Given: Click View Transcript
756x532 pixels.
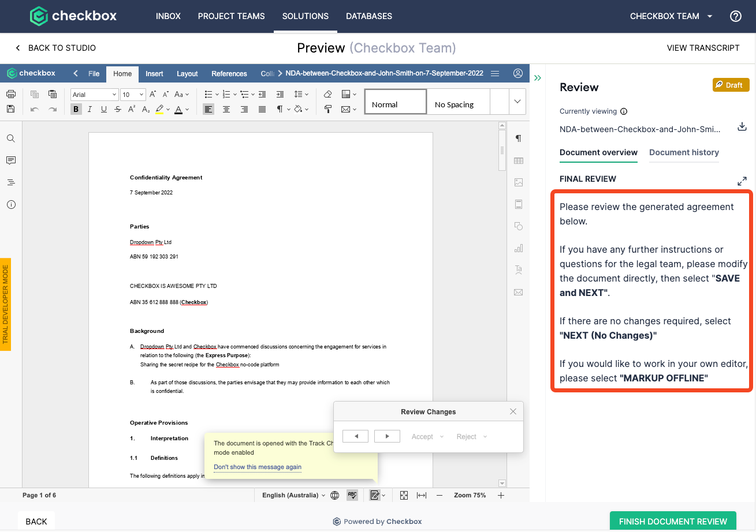Looking at the screenshot, I should pyautogui.click(x=703, y=48).
